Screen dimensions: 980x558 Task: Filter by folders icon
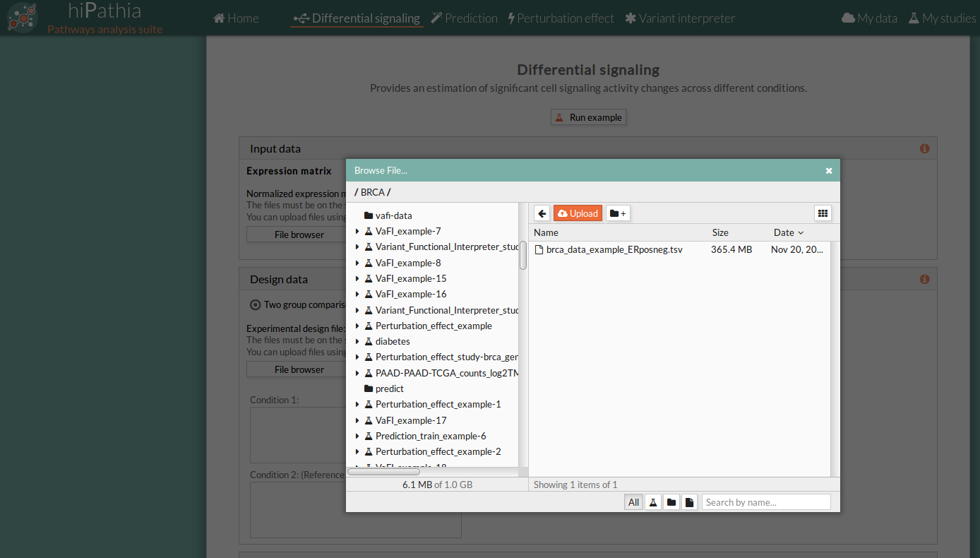click(x=671, y=502)
